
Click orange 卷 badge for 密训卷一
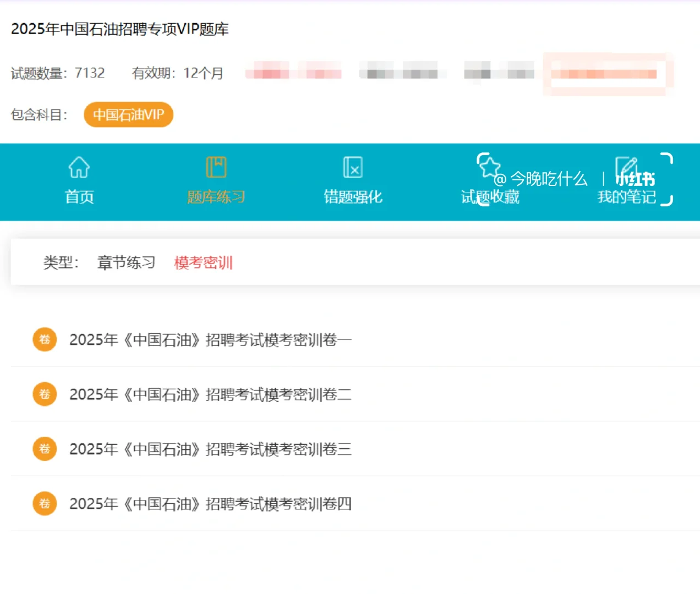click(45, 339)
